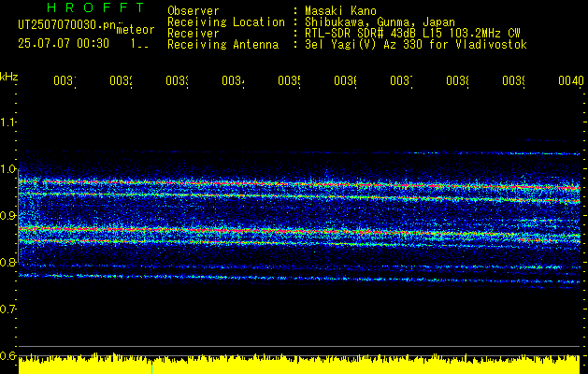Image resolution: width=588 pixels, height=374 pixels.
Task: Click the 0.6 frequency axis label
Action: tap(8, 355)
